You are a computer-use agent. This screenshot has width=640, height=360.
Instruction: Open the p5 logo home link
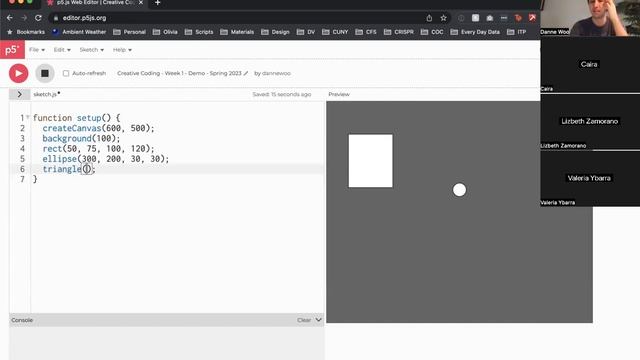click(12, 50)
